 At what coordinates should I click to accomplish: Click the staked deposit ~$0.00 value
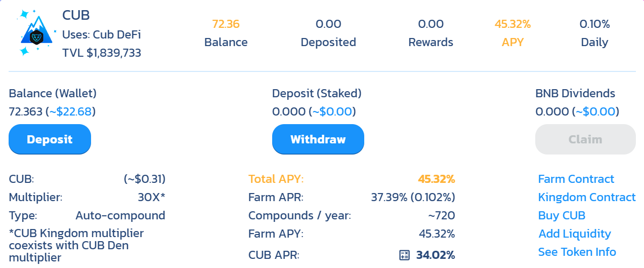point(332,111)
